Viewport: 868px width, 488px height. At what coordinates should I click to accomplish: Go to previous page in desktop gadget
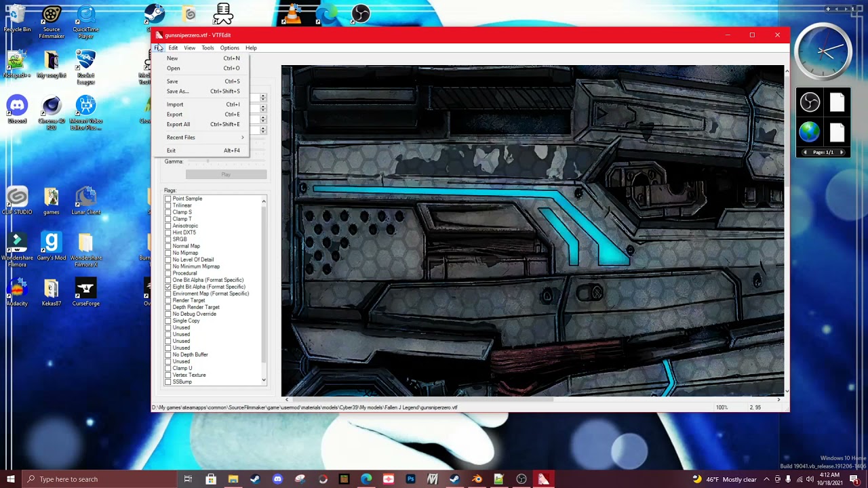pyautogui.click(x=805, y=152)
